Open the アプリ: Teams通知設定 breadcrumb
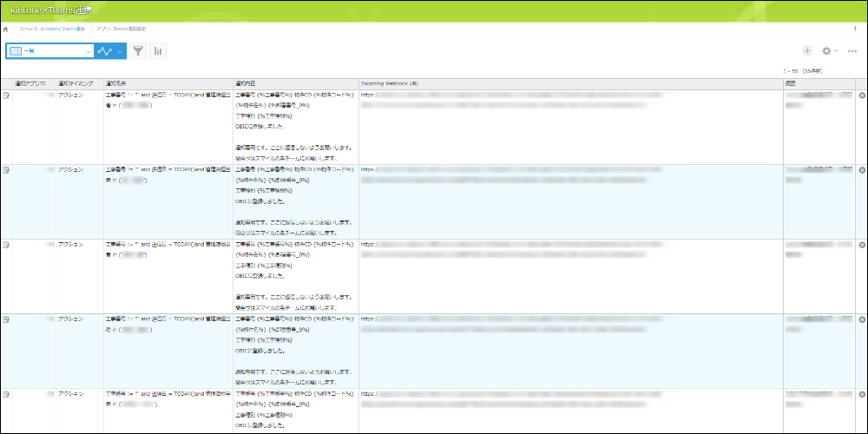 122,29
